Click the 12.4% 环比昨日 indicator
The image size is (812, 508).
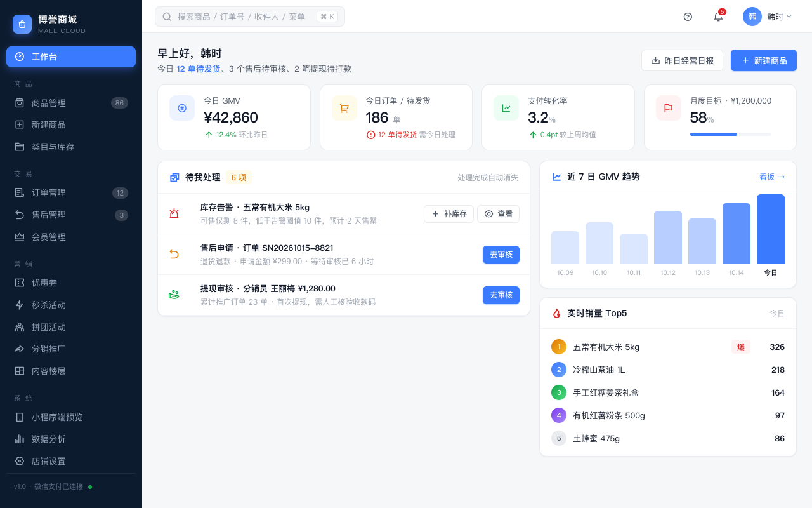click(x=236, y=135)
